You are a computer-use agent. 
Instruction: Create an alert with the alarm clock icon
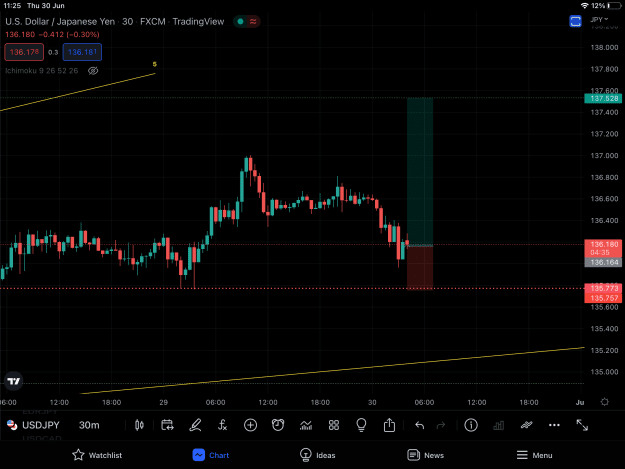[x=278, y=425]
